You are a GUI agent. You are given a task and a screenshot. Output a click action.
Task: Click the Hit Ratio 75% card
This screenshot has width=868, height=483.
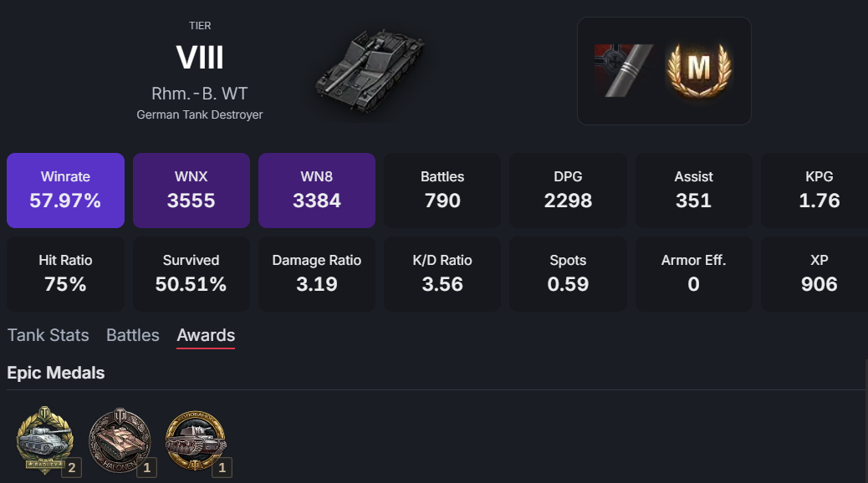(65, 274)
